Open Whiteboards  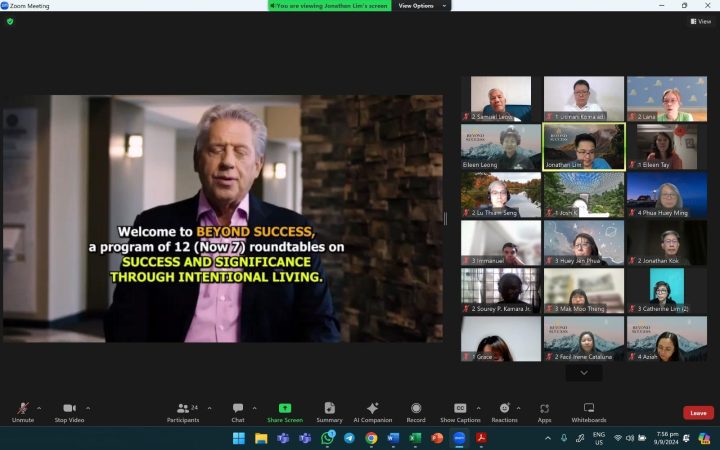pyautogui.click(x=588, y=409)
